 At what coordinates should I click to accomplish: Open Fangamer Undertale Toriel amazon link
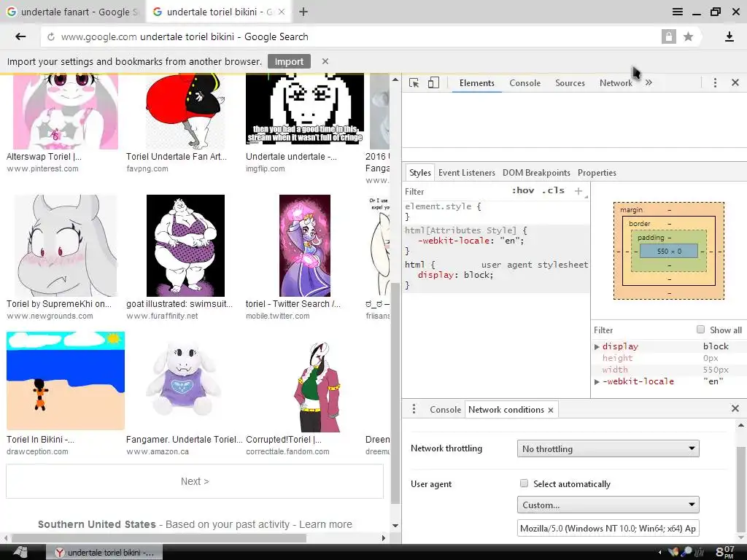pyautogui.click(x=185, y=439)
